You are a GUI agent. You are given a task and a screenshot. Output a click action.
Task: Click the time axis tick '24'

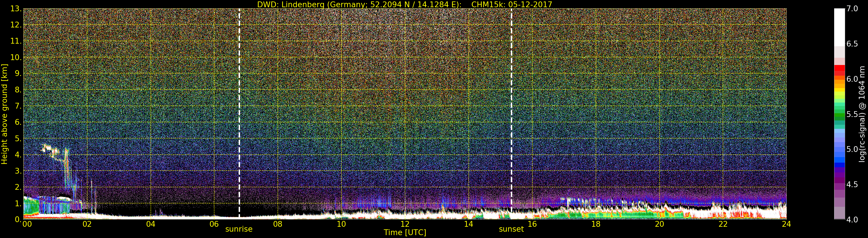click(x=786, y=224)
